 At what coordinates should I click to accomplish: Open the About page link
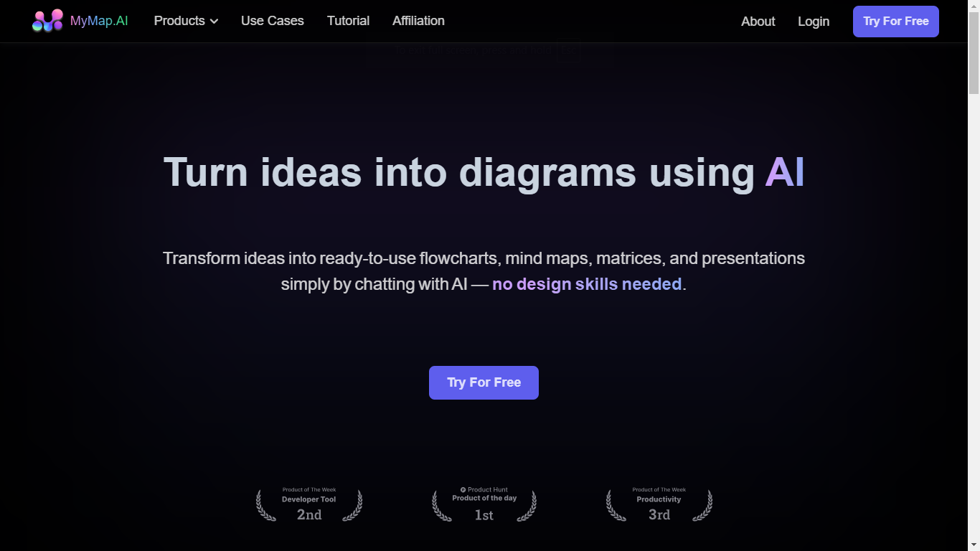pyautogui.click(x=758, y=22)
